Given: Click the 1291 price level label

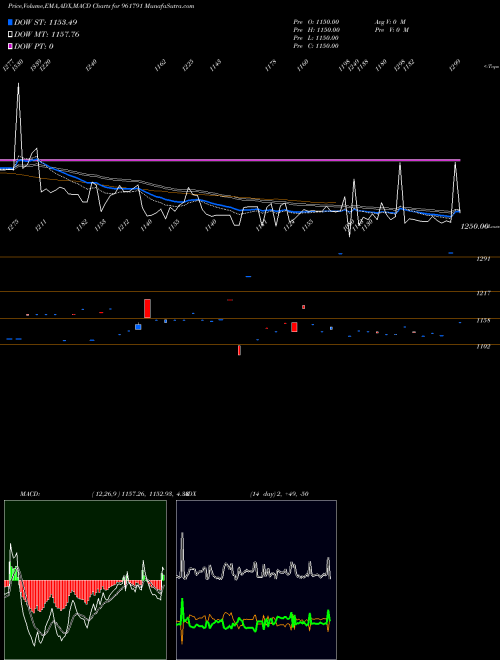Looking at the screenshot, I should [x=483, y=259].
